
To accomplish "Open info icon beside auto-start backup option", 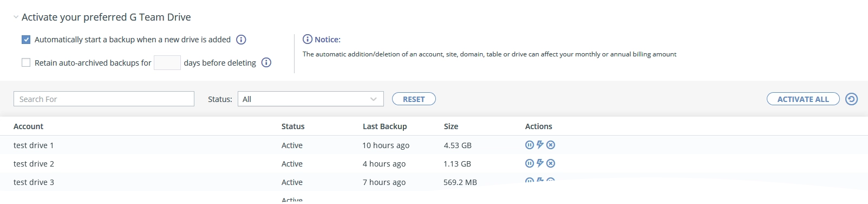I will coord(242,40).
